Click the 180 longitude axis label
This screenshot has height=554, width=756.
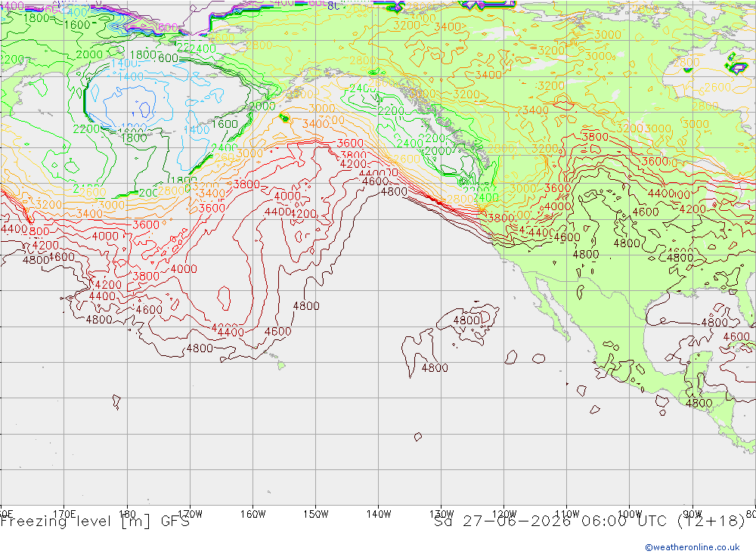tap(127, 513)
